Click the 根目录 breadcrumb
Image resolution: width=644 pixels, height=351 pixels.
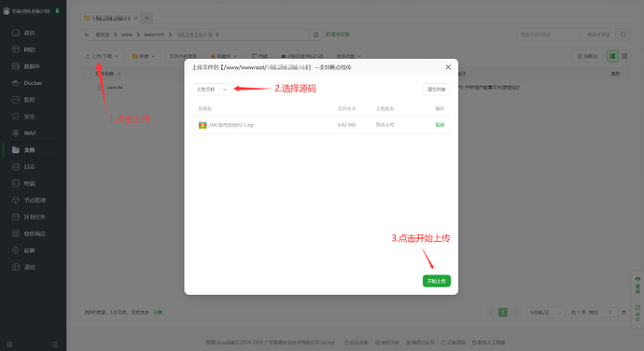tap(103, 35)
